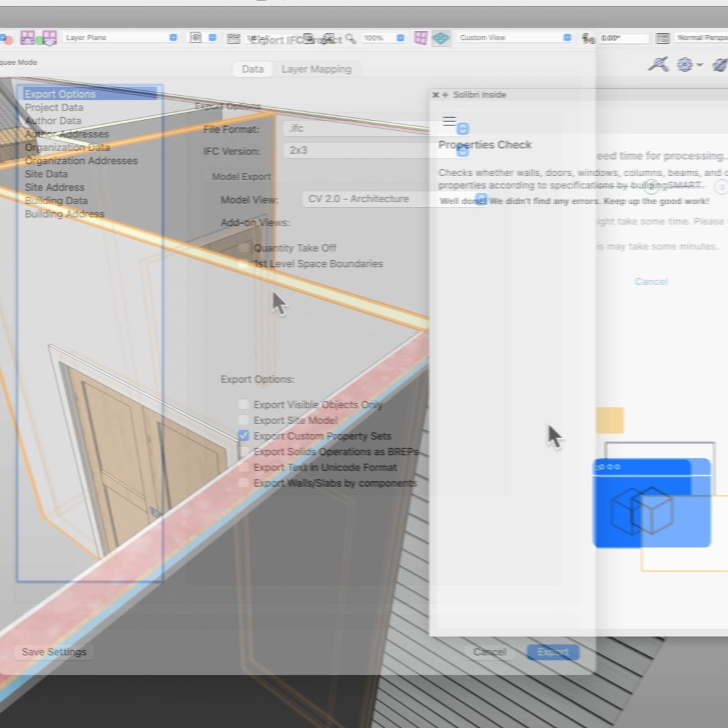Open the Custom View dropdown

514,38
